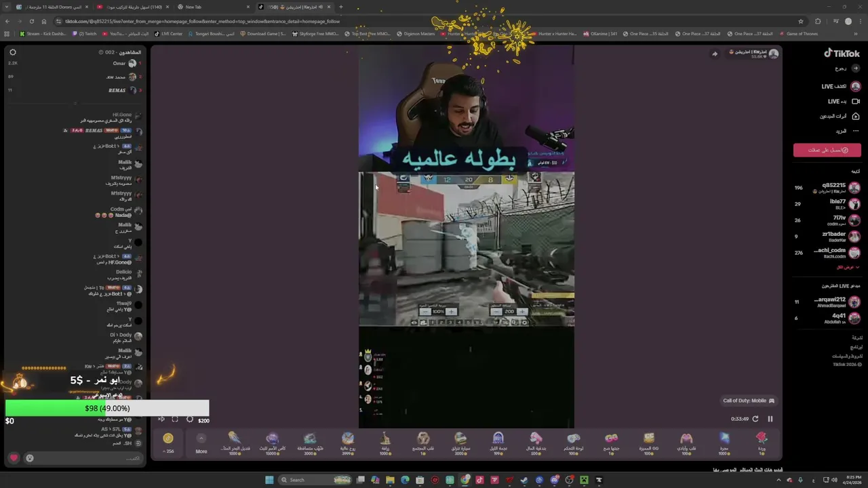Open chat panel settings icon
Image resolution: width=868 pixels, height=488 pixels.
point(12,52)
